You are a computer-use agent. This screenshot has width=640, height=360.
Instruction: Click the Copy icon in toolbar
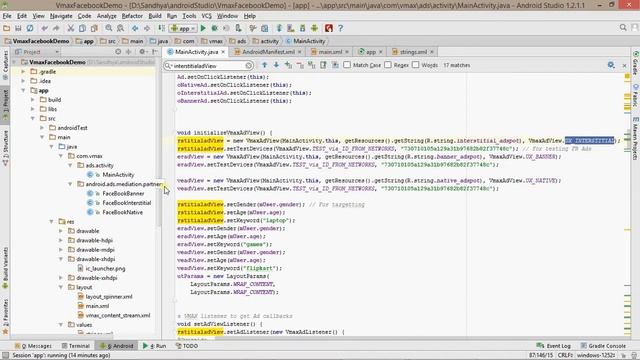point(82,28)
